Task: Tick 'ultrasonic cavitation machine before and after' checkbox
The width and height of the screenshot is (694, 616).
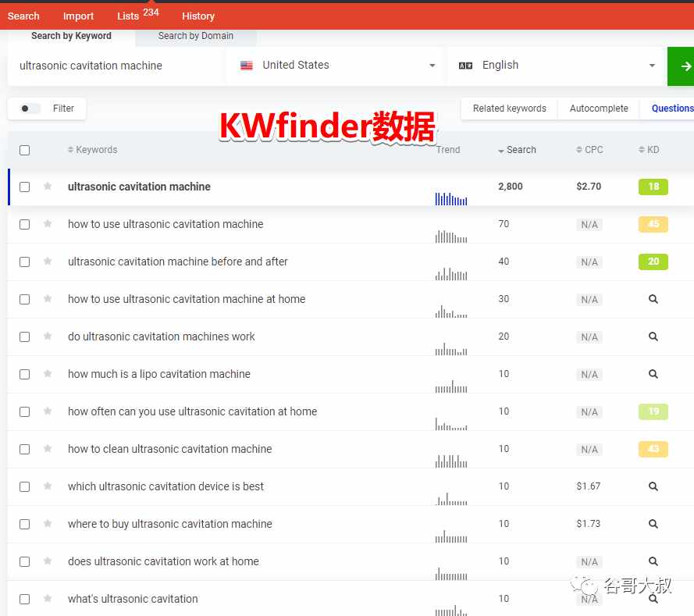Action: coord(25,262)
